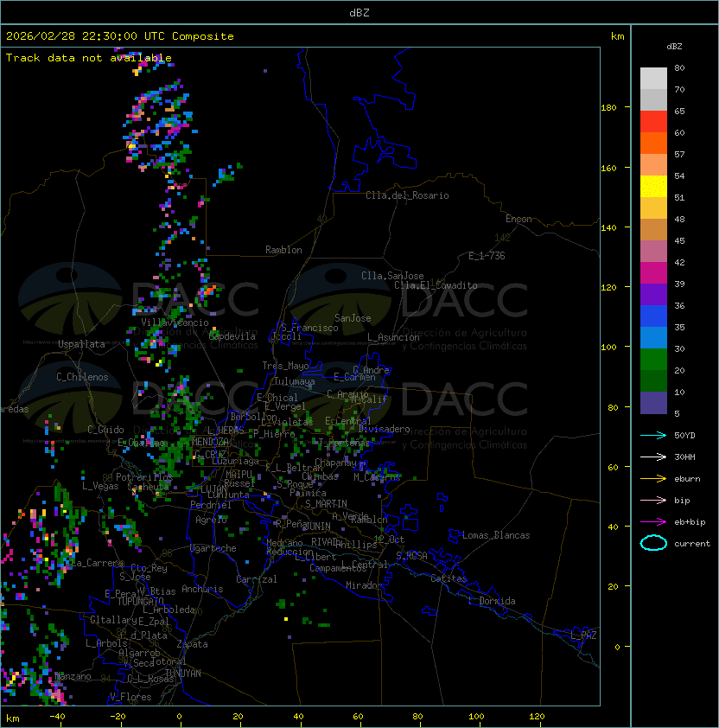Pick the light grey 70–80 dBZ band
This screenshot has height=728, width=719.
[x=653, y=79]
